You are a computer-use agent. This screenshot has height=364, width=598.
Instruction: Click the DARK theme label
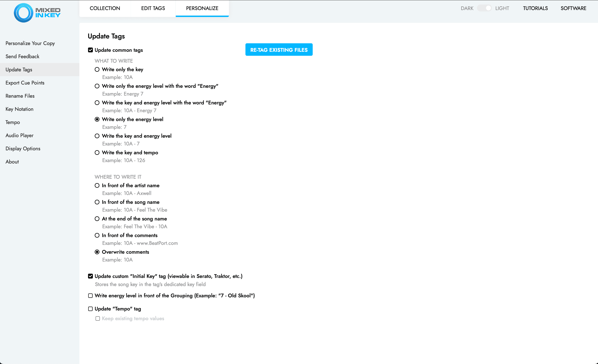(x=467, y=8)
